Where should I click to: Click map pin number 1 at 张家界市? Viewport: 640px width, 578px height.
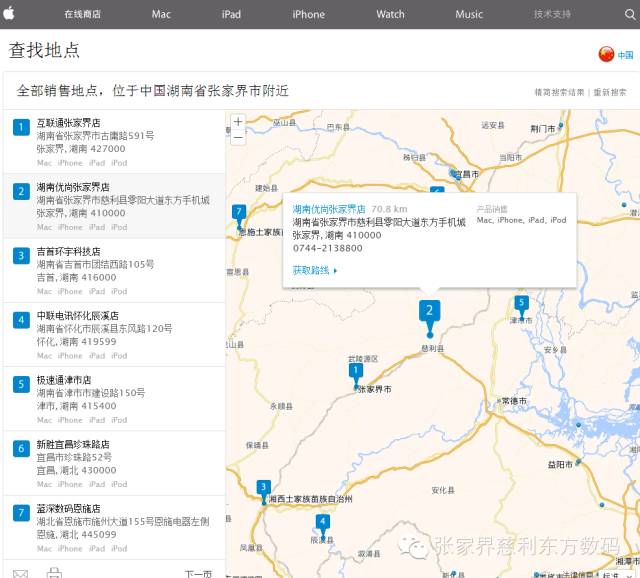pyautogui.click(x=356, y=376)
